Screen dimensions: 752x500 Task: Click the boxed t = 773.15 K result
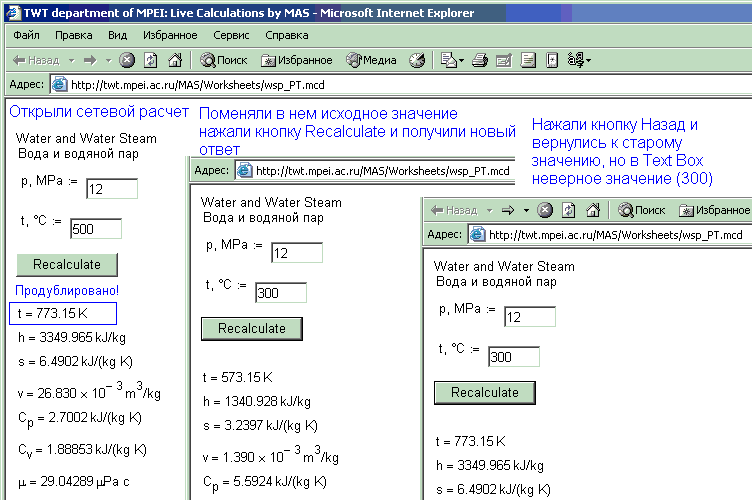click(63, 314)
